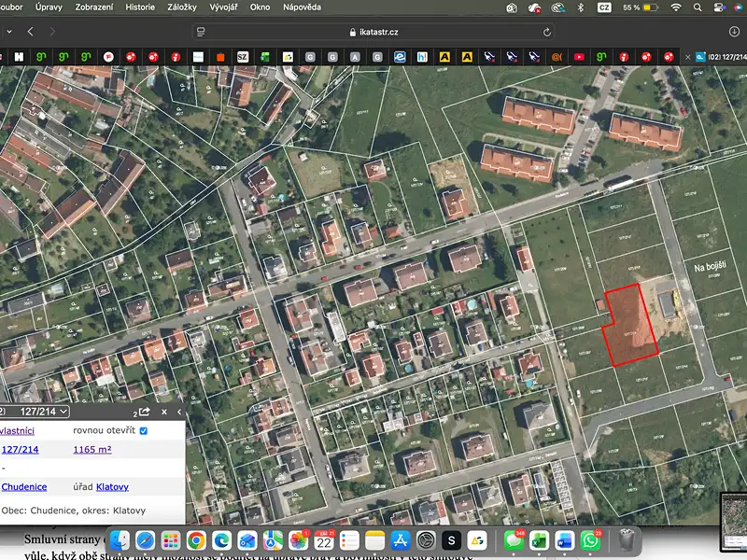Image resolution: width=747 pixels, height=560 pixels.
Task: Close the active ikatastr tab
Action: click(x=687, y=57)
